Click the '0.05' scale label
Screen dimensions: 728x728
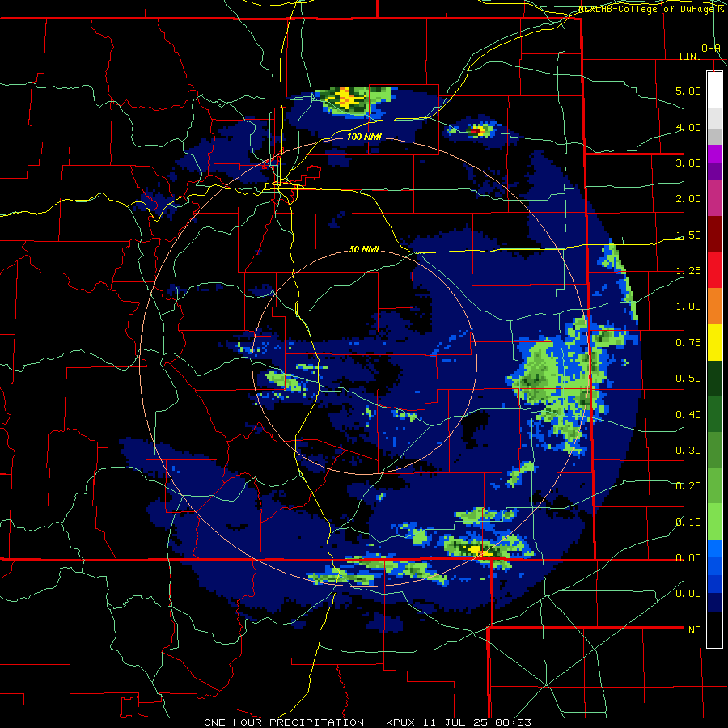[x=688, y=557]
